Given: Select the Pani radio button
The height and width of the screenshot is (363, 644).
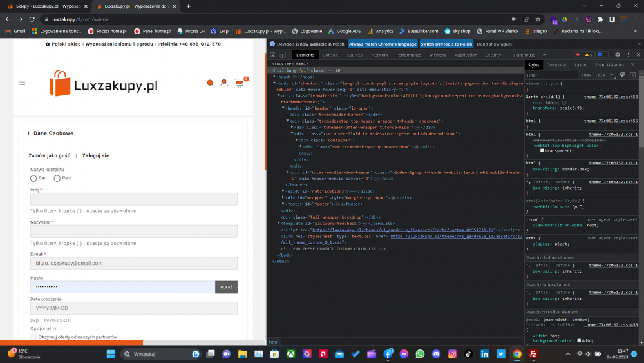Looking at the screenshot, I should pyautogui.click(x=57, y=178).
